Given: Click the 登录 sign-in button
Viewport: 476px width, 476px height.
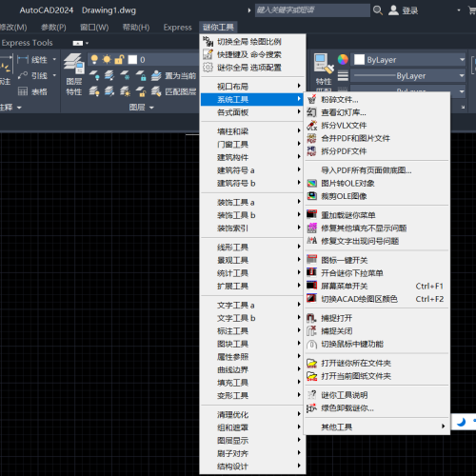Looking at the screenshot, I should pyautogui.click(x=404, y=10).
